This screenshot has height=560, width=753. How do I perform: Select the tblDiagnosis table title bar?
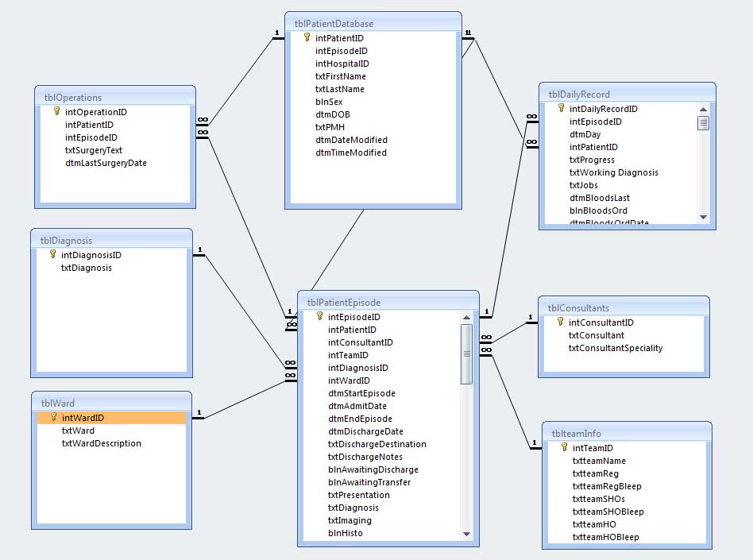112,240
